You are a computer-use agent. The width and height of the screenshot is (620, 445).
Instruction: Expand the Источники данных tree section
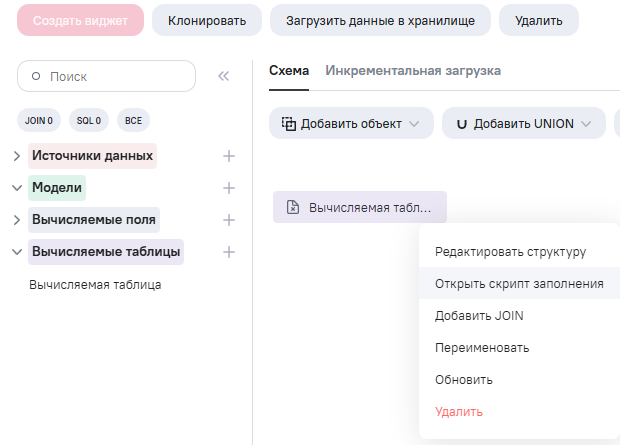point(16,156)
